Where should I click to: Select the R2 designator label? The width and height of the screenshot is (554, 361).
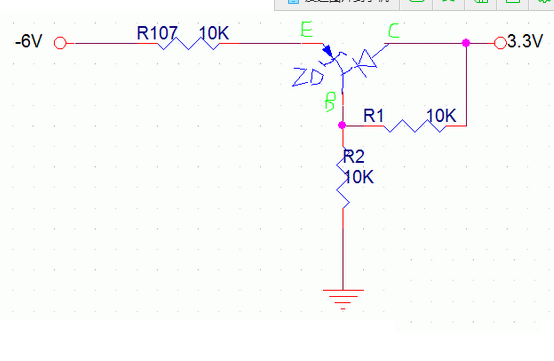click(x=354, y=156)
